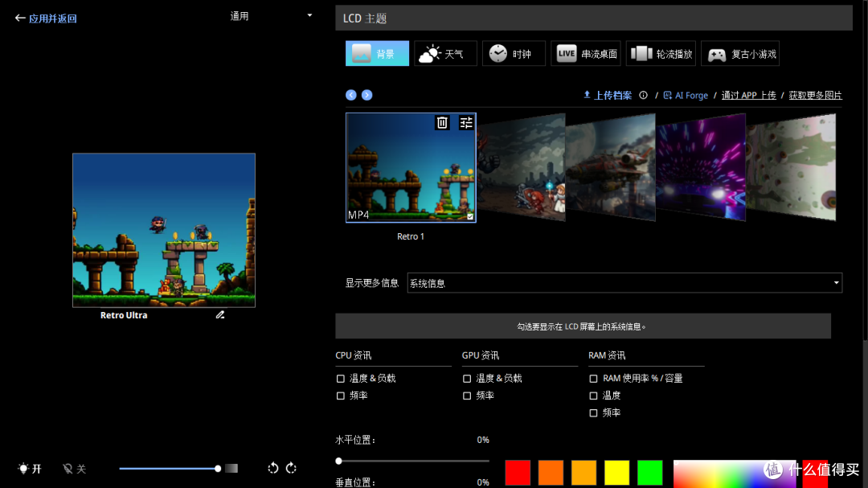The image size is (868, 488).
Task: Pick the yellow color swatch
Action: pos(616,473)
